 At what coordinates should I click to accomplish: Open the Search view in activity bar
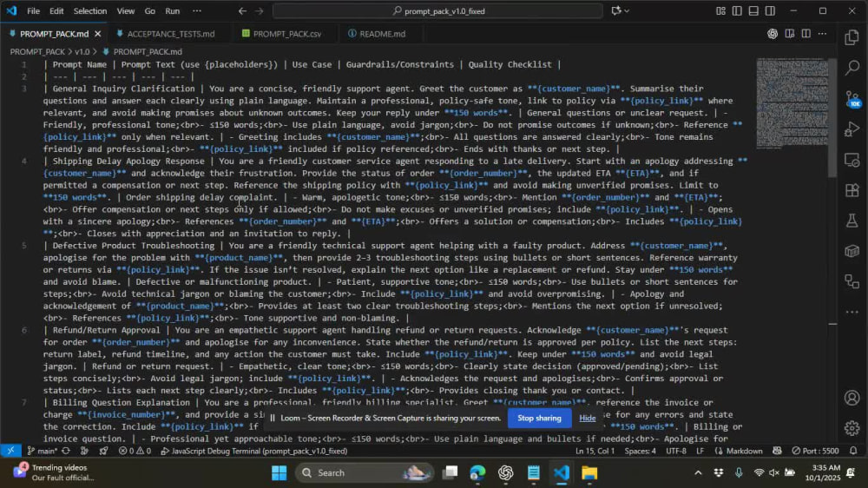click(x=852, y=68)
